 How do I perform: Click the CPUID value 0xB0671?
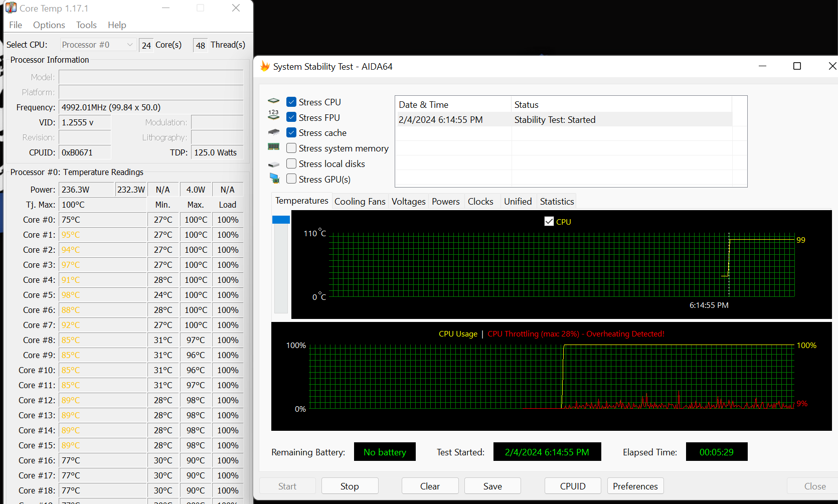85,152
